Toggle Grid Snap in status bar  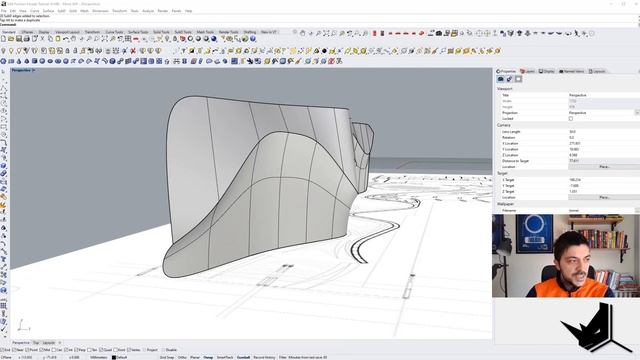[x=167, y=357]
